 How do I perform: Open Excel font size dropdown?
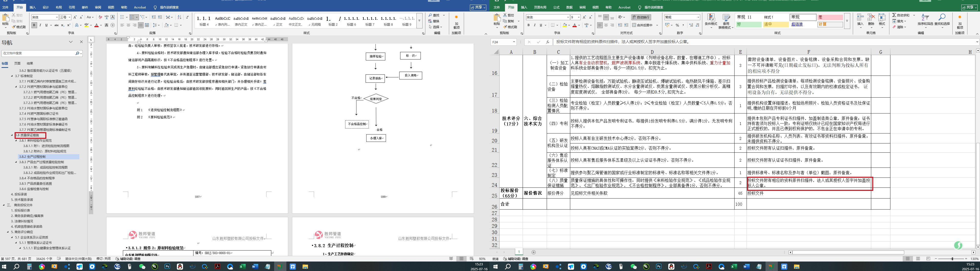click(579, 17)
